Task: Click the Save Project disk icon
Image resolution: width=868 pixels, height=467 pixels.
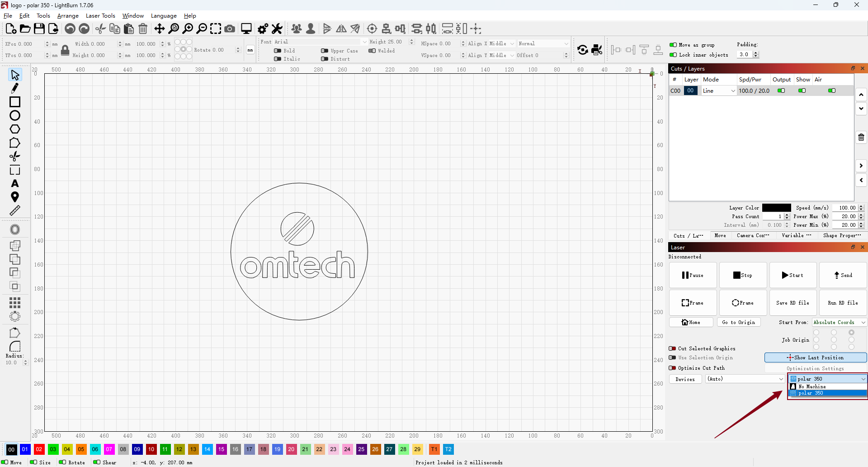Action: click(39, 29)
